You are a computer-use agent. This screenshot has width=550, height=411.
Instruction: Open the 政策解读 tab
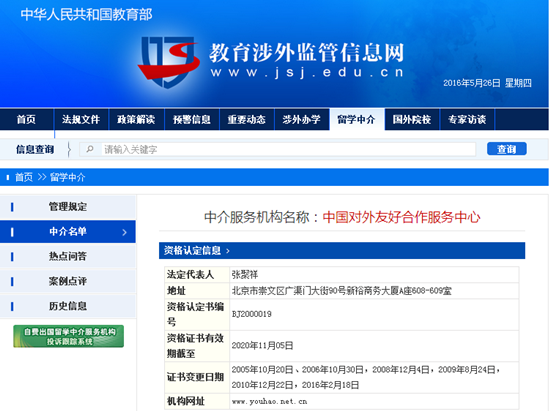pyautogui.click(x=136, y=120)
